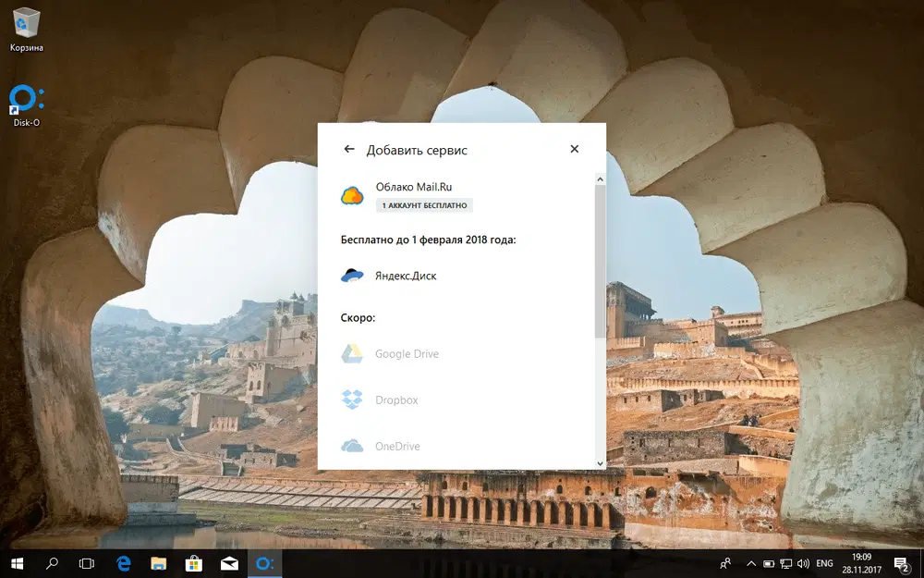Show hidden tray icons chevron
This screenshot has width=924, height=578.
(751, 564)
